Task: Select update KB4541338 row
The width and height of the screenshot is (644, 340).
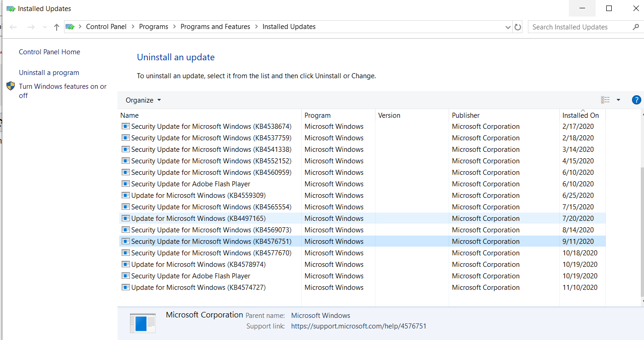Action: (362, 150)
